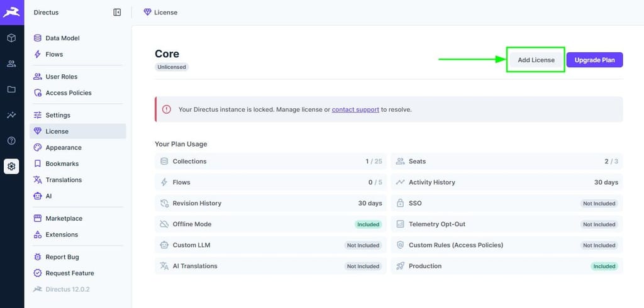644x308 pixels.
Task: Click the Not Included badge for SSO
Action: point(599,203)
